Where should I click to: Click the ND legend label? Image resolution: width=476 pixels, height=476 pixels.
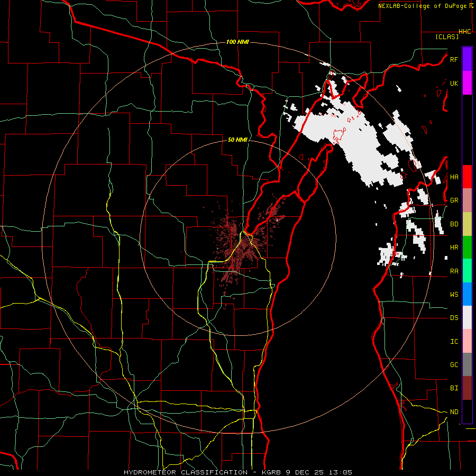(454, 412)
